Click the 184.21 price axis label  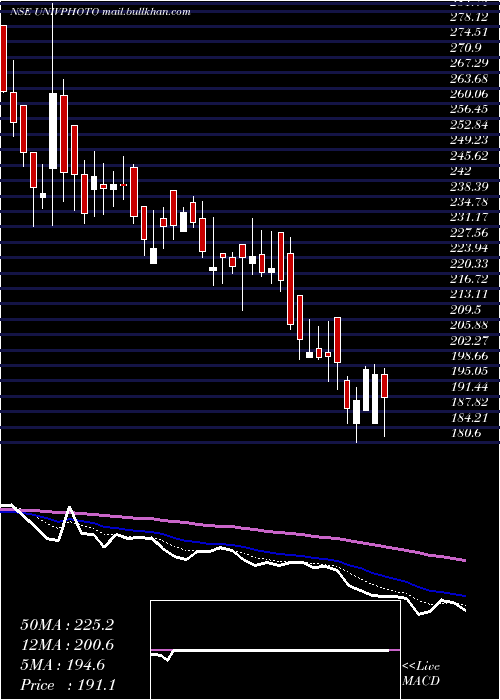467,417
